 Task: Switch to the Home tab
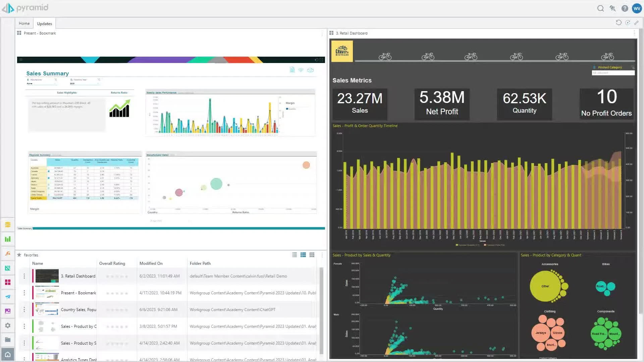pos(24,23)
